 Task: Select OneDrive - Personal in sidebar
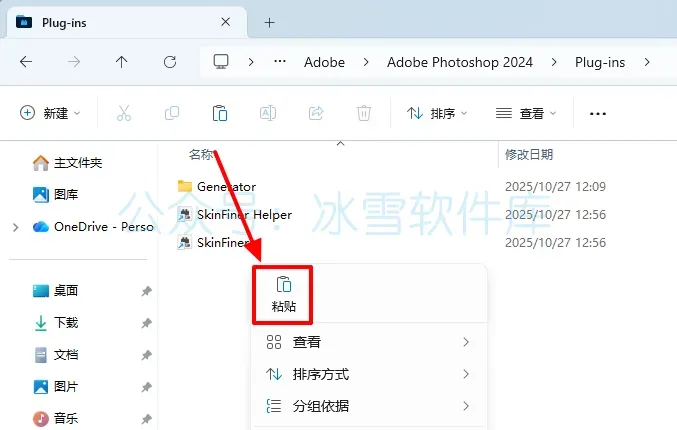(93, 227)
